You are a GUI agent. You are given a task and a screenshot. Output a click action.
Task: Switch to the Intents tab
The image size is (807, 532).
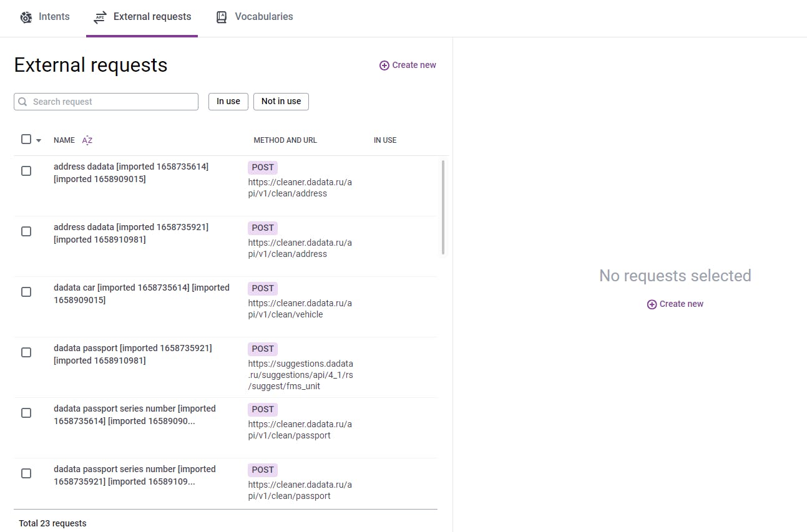[x=54, y=17]
